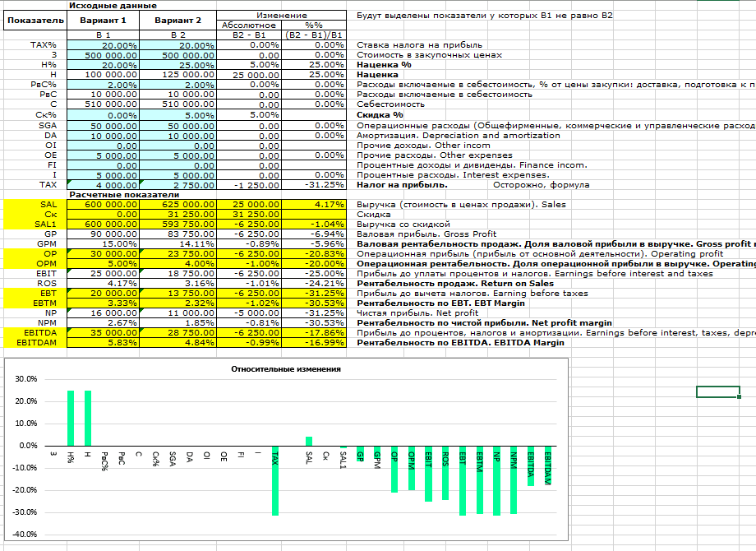The image size is (756, 551).
Task: Click the Н% bar in the chart
Action: tap(71, 419)
